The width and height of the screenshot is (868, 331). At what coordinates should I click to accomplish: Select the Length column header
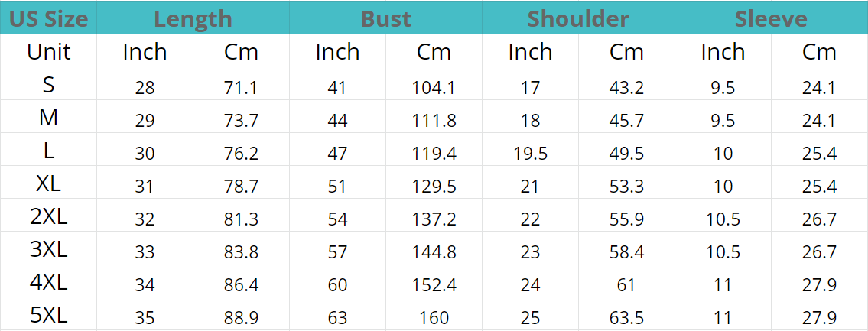193,19
